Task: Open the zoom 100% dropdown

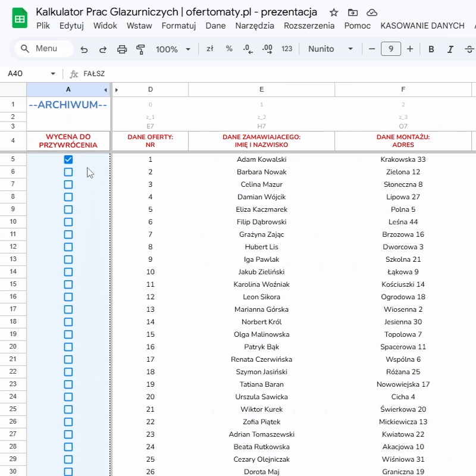Action: tap(173, 49)
